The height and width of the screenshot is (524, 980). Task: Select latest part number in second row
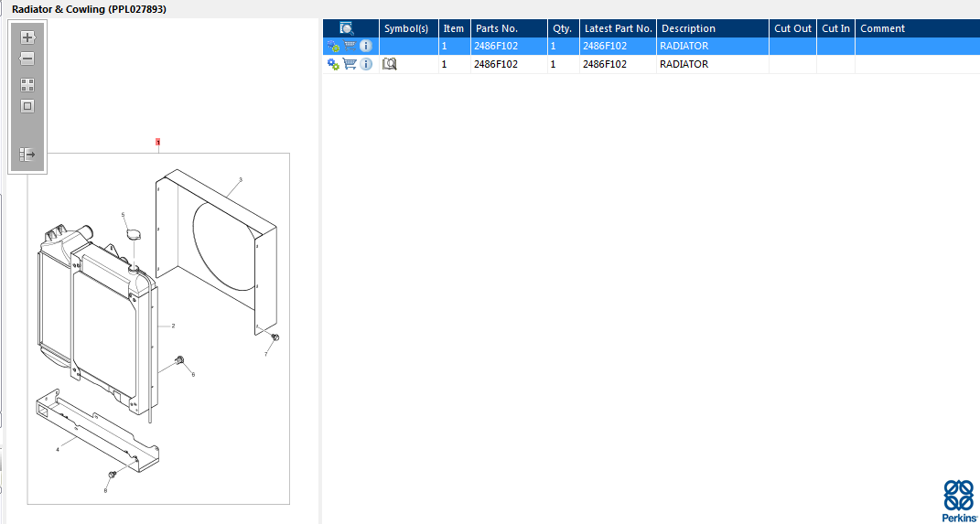604,64
